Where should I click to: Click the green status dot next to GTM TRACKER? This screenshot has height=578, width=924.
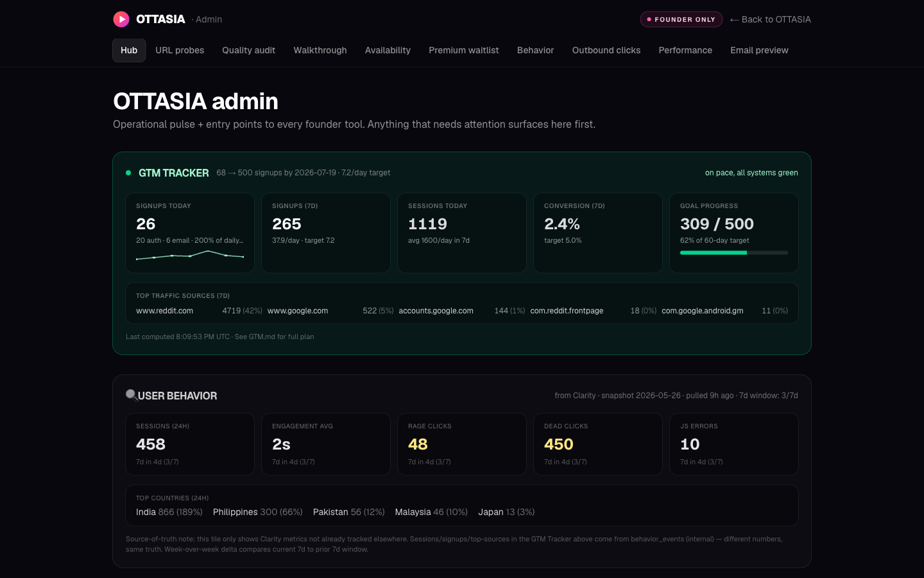click(x=128, y=173)
